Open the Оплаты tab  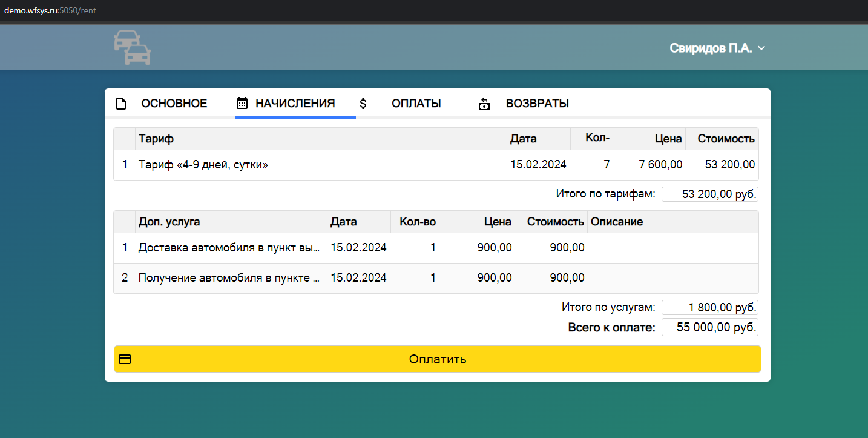point(416,104)
